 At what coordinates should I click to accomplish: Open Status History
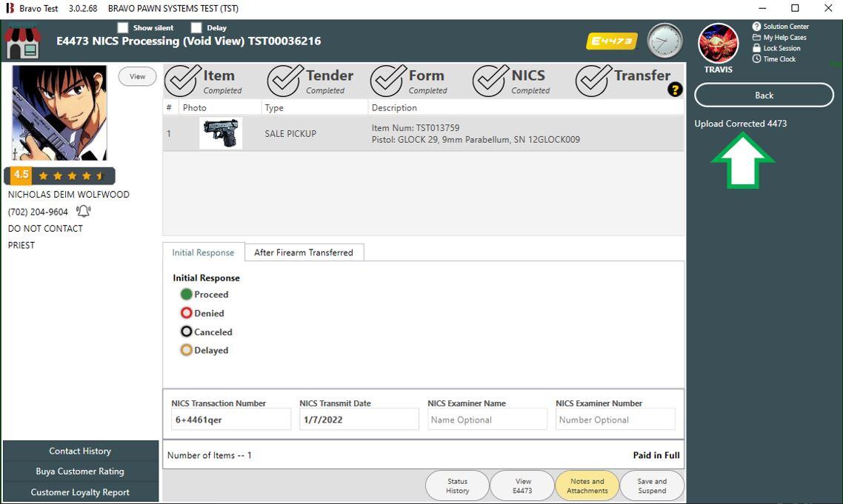point(458,485)
